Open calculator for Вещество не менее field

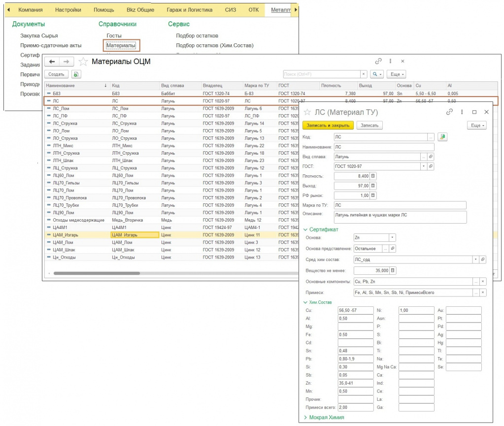point(393,270)
